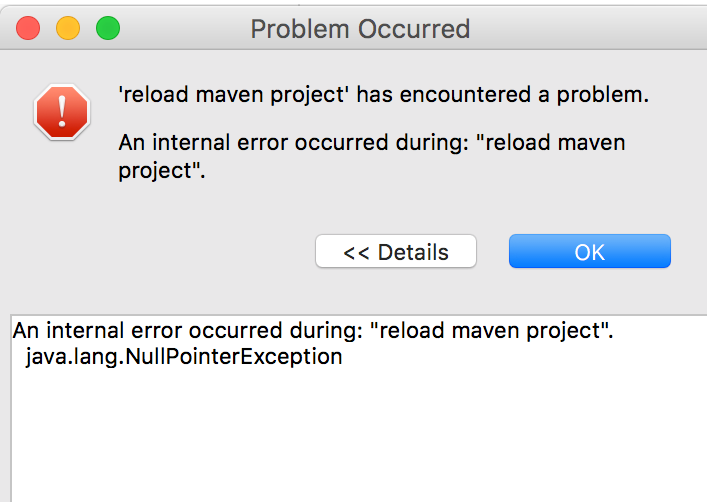The image size is (707, 502).
Task: Click the blank dialog area left of the Details button
Action: [x=160, y=252]
